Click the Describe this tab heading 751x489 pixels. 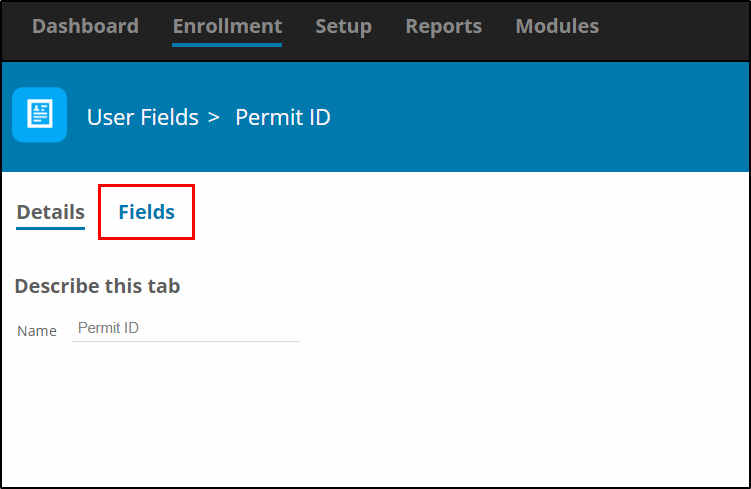pos(98,286)
